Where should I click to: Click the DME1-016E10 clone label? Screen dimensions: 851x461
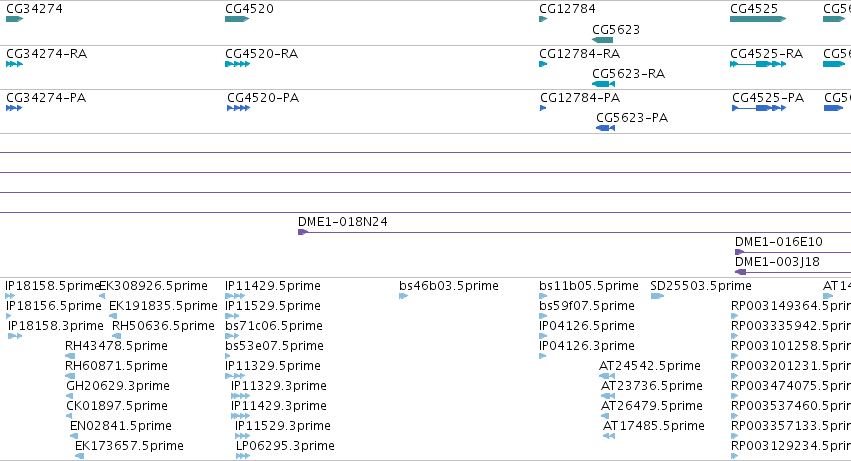779,242
